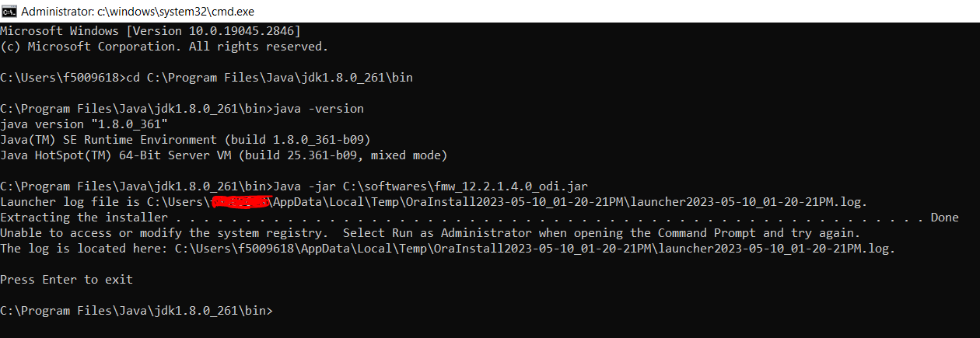This screenshot has height=338, width=980.
Task: Click the "Press Enter to exit" line
Action: (x=66, y=280)
